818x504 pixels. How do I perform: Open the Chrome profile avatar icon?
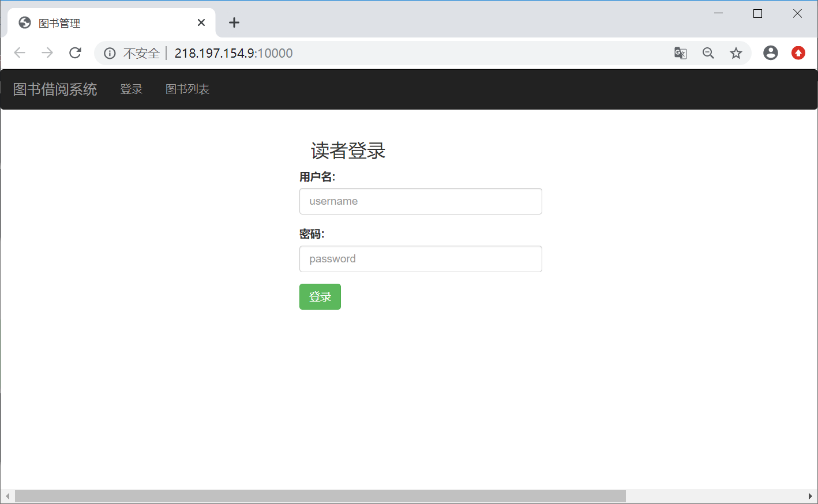click(771, 53)
